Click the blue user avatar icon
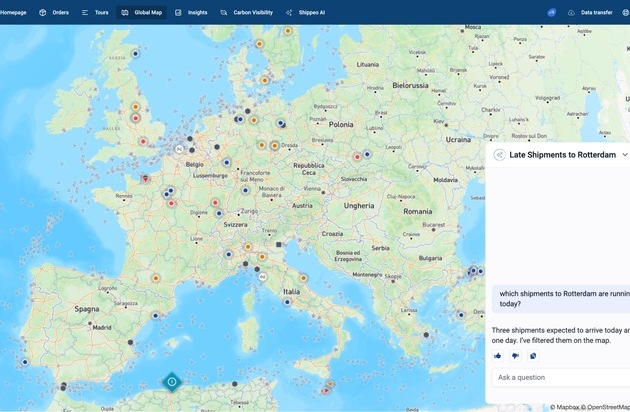 pyautogui.click(x=551, y=12)
